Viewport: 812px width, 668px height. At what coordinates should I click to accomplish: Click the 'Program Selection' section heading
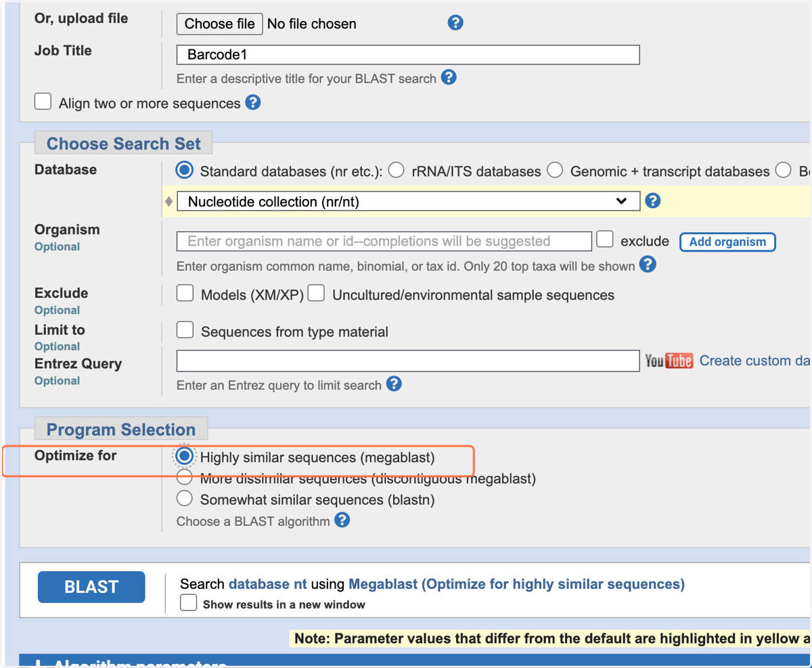tap(120, 430)
